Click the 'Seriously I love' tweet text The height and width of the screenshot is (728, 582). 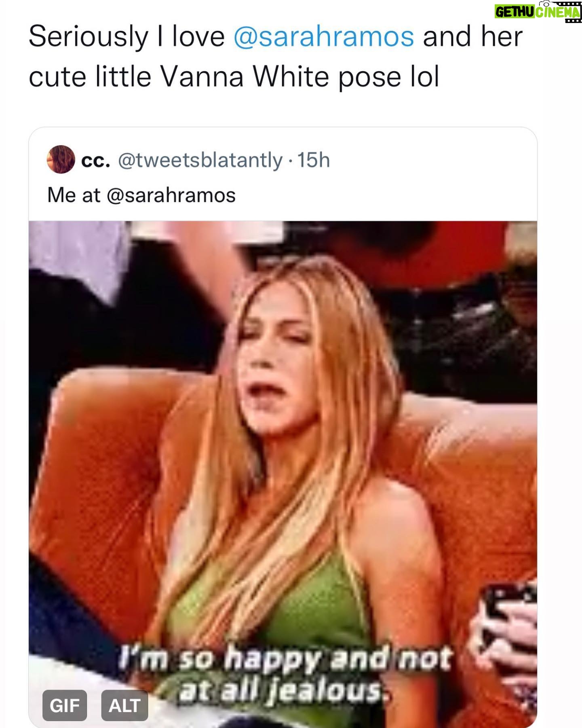tap(127, 36)
